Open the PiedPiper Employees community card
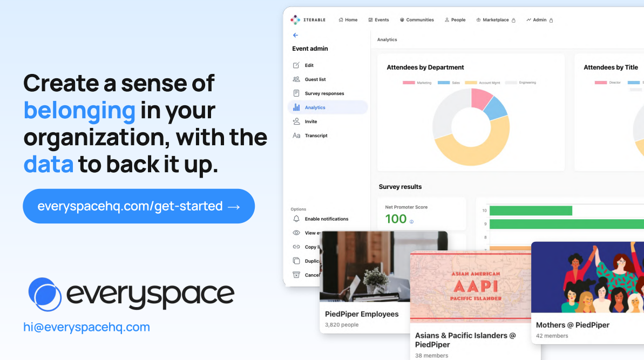644x360 pixels. click(362, 314)
